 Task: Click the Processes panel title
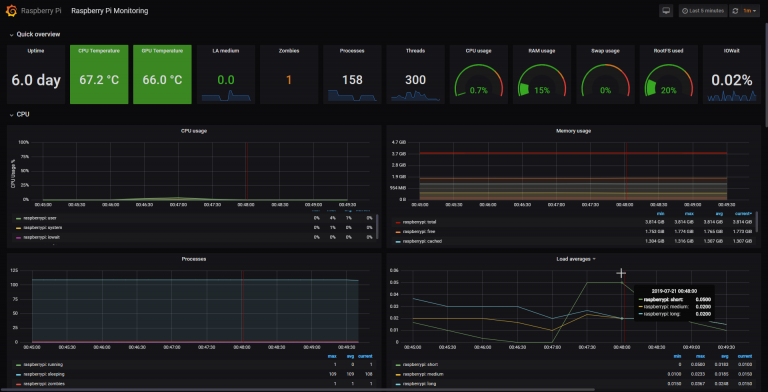(193, 259)
